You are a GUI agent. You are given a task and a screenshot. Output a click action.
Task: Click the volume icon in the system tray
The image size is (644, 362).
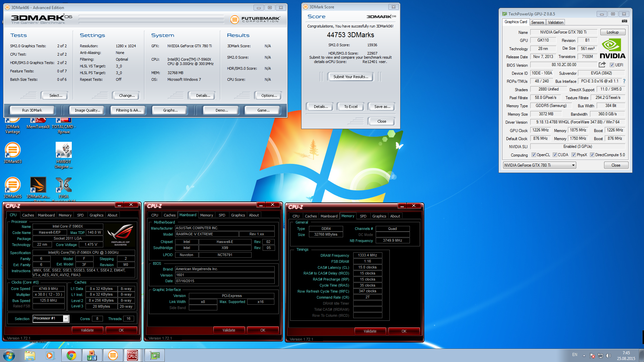click(608, 356)
